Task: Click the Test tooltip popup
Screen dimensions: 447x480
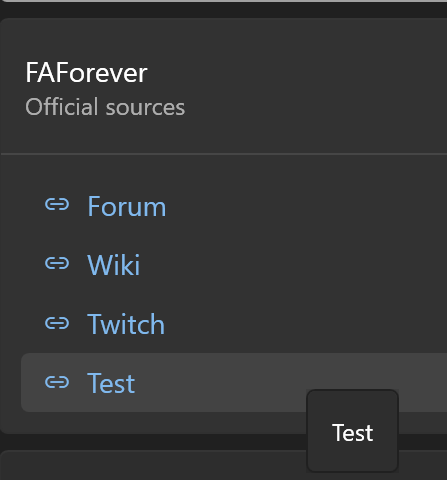Action: tap(353, 431)
